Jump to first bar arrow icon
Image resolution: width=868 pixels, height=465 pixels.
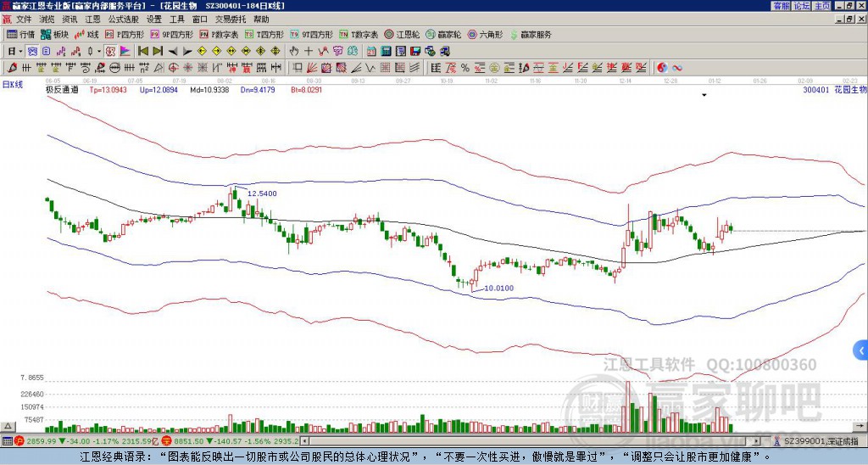[x=142, y=52]
